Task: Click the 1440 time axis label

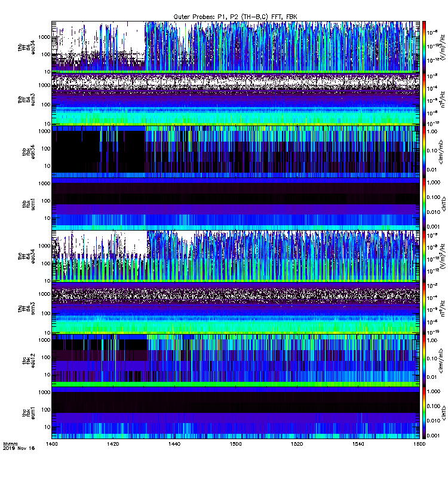Action: [174, 444]
